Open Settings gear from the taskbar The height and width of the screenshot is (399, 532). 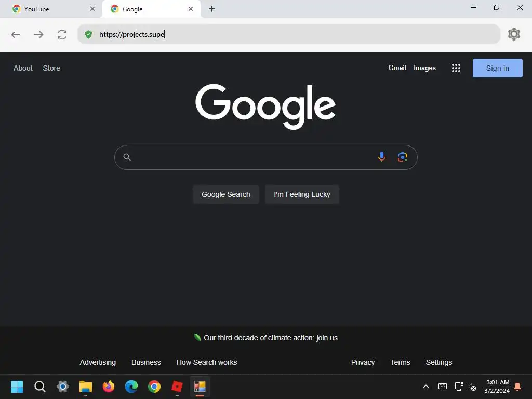click(x=63, y=387)
